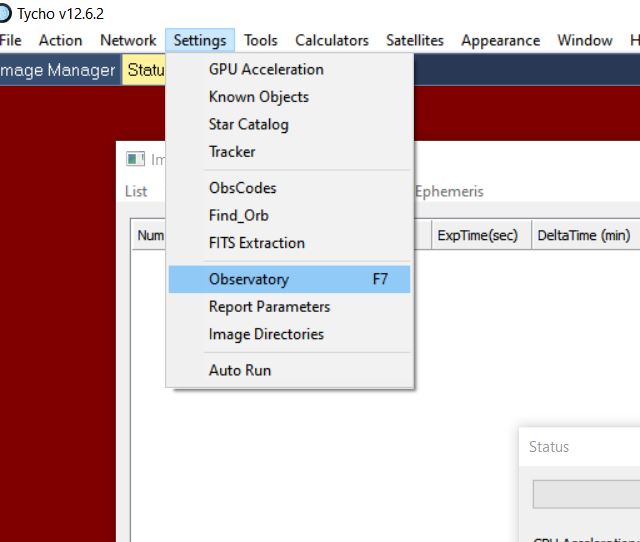
Task: Switch to the Image Manager tab
Action: coord(57,70)
